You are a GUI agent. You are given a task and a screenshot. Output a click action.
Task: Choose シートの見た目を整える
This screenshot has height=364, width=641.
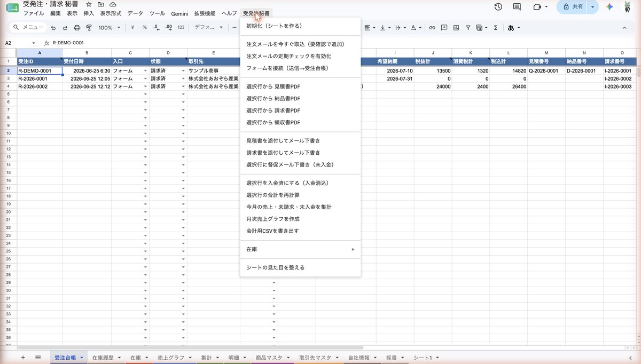300,267
